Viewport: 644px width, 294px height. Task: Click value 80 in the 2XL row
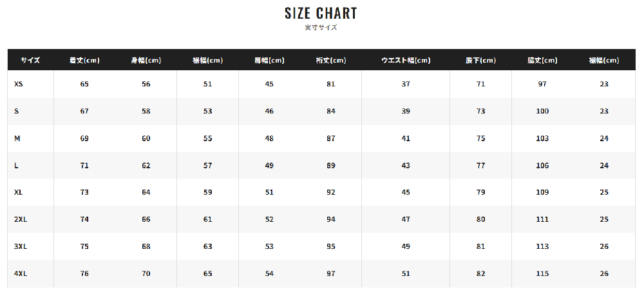[481, 220]
